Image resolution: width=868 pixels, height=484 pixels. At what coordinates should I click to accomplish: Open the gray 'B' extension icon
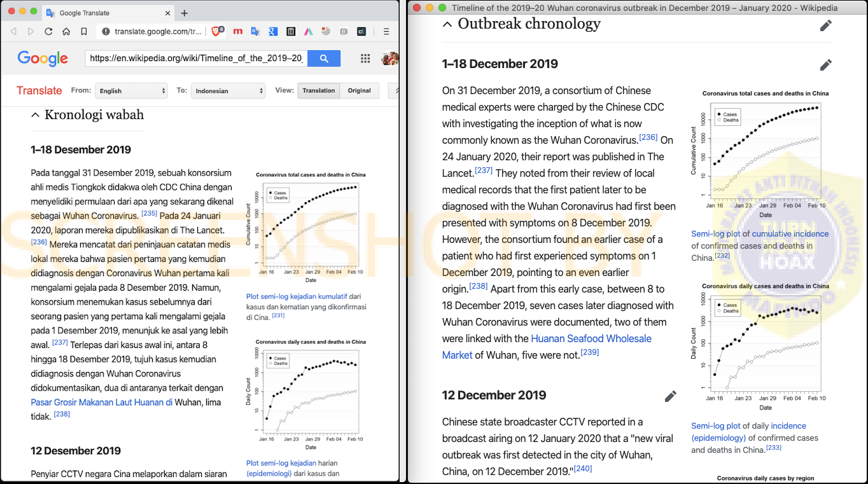(x=344, y=31)
